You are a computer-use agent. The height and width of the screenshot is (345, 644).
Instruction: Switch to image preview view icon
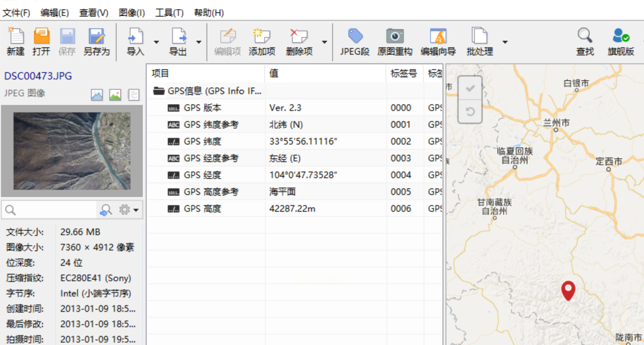point(115,95)
